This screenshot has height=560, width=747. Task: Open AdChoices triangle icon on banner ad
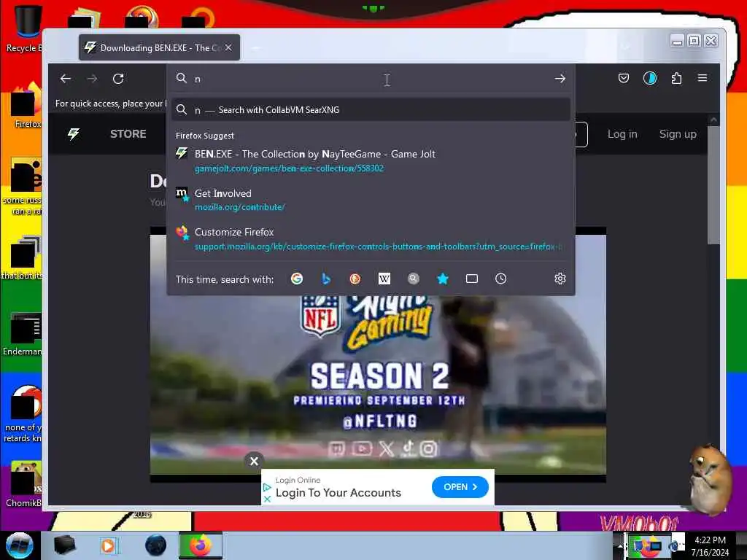click(x=267, y=487)
